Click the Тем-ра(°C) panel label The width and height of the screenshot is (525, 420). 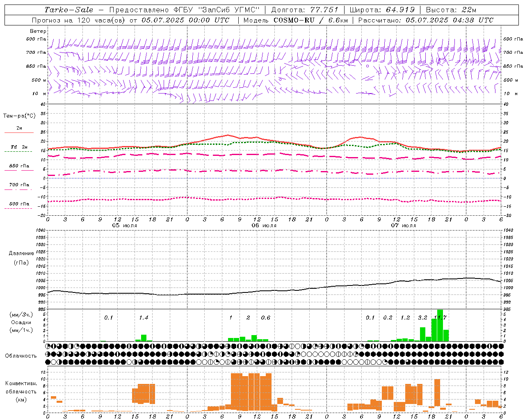click(x=19, y=116)
